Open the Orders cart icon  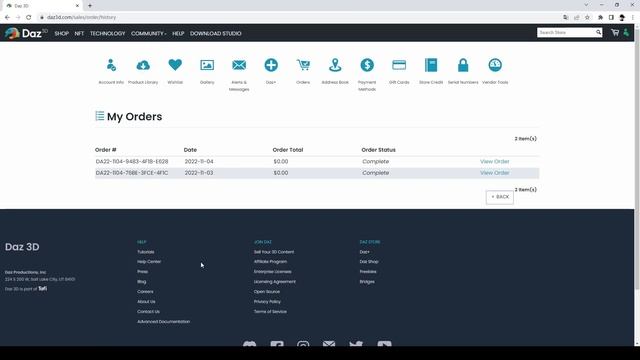coord(303,65)
